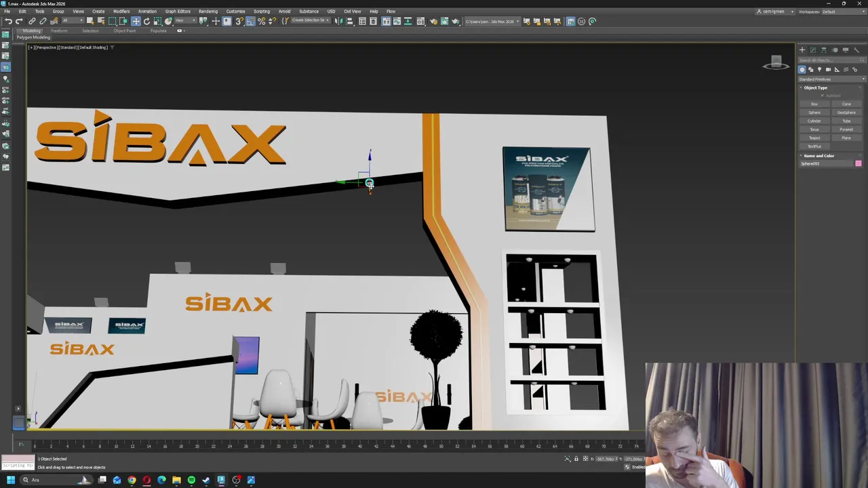
Task: Open Select by Name dialog icon
Action: [100, 21]
